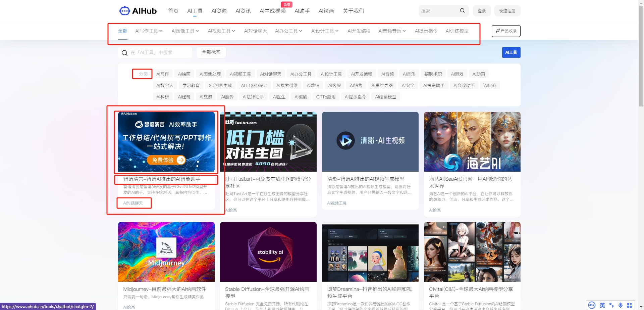644x310 pixels.
Task: Switch input language via 英 icon
Action: 602,305
